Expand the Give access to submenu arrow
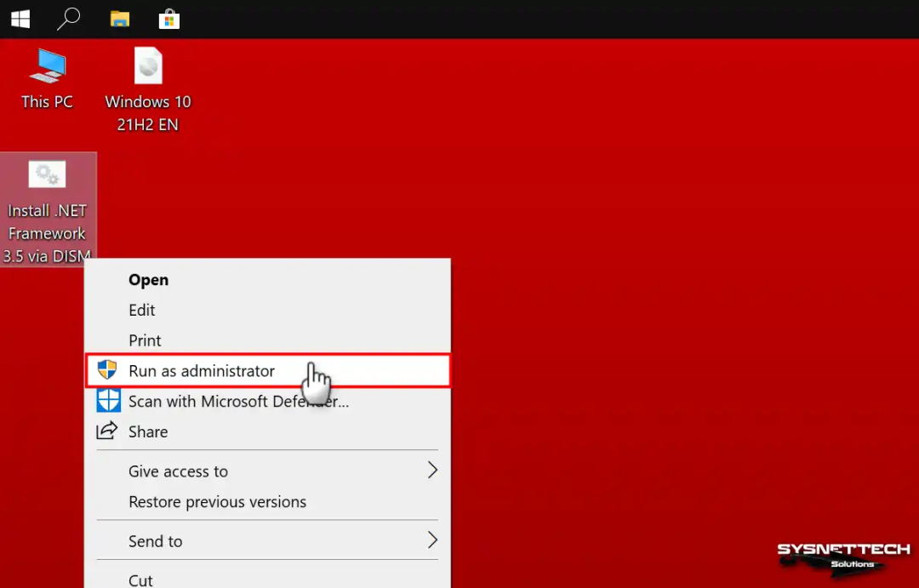This screenshot has width=919, height=588. point(431,471)
